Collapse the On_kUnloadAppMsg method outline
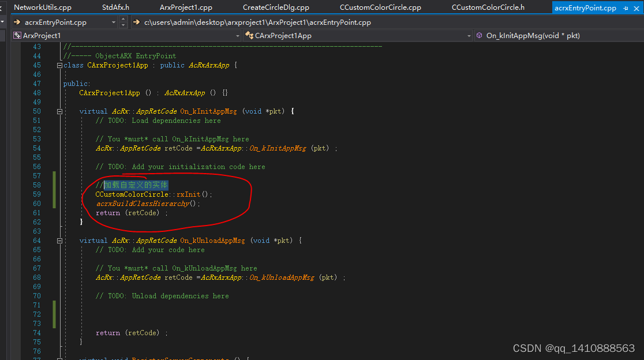 [x=59, y=240]
